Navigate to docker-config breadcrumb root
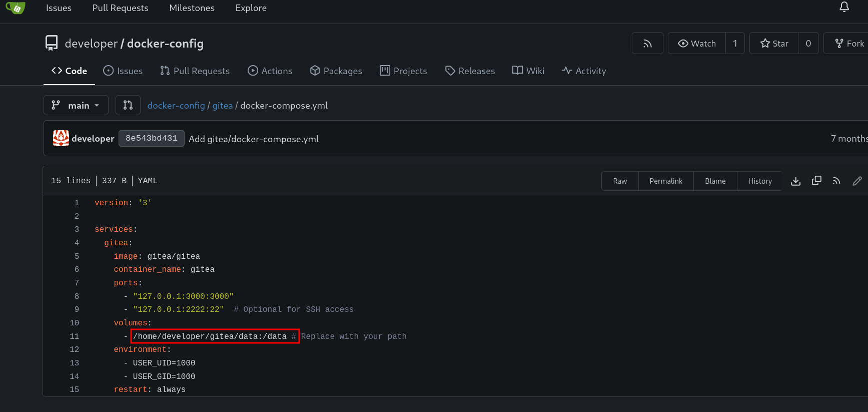 pos(176,106)
